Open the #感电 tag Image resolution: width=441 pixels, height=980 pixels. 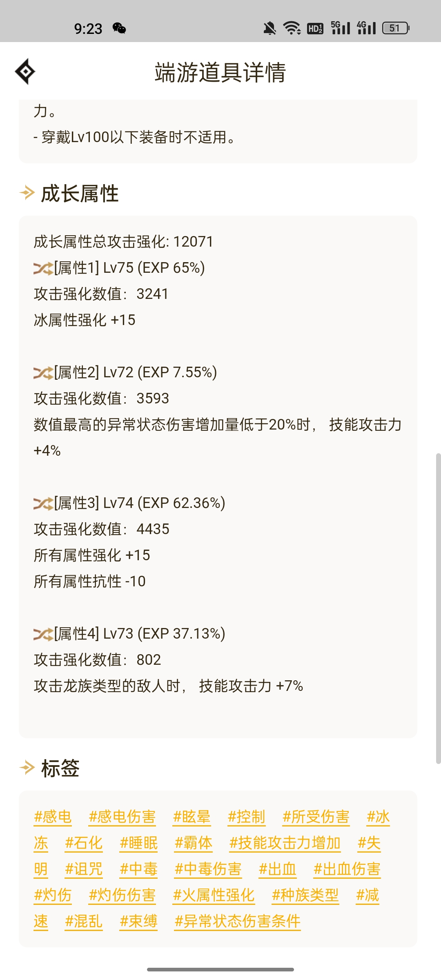click(x=53, y=817)
